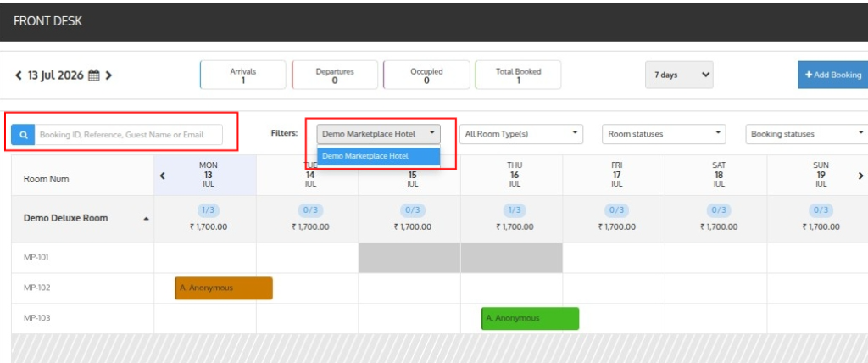868x363 pixels.
Task: Click the 13 Jul 2026 date text
Action: [x=56, y=75]
